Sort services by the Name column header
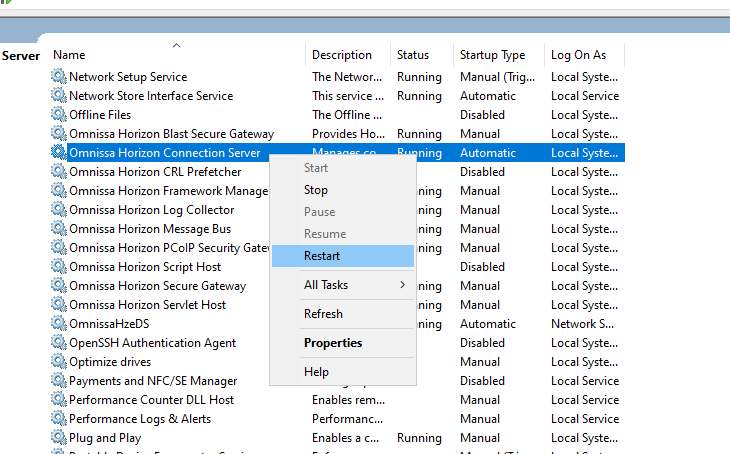This screenshot has height=454, width=730. pos(69,55)
